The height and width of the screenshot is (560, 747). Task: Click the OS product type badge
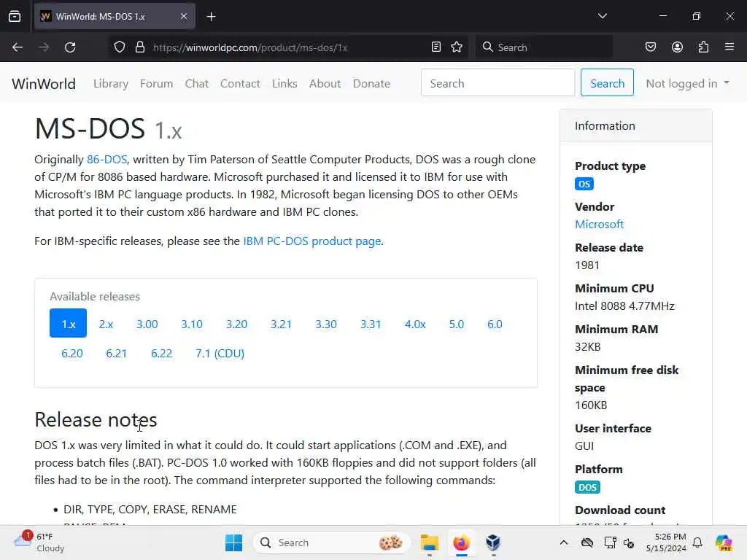584,184
